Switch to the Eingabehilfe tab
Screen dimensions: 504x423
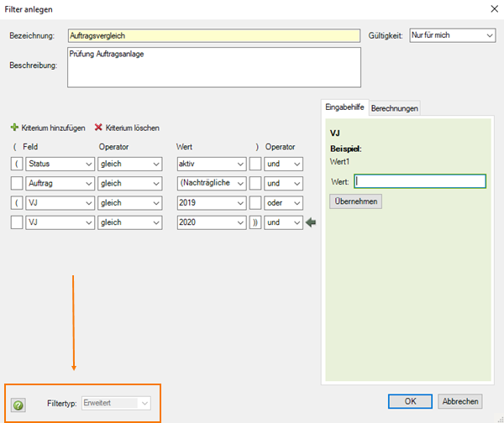344,107
